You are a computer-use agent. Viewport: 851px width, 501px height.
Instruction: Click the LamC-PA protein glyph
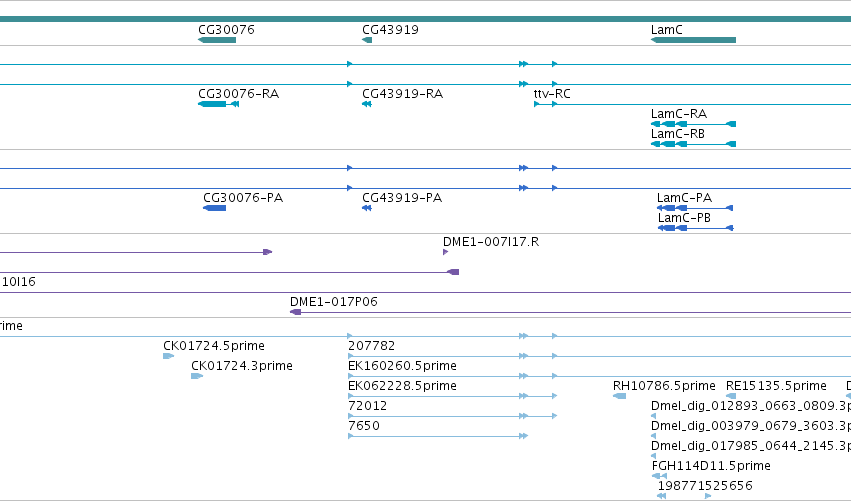(x=695, y=208)
